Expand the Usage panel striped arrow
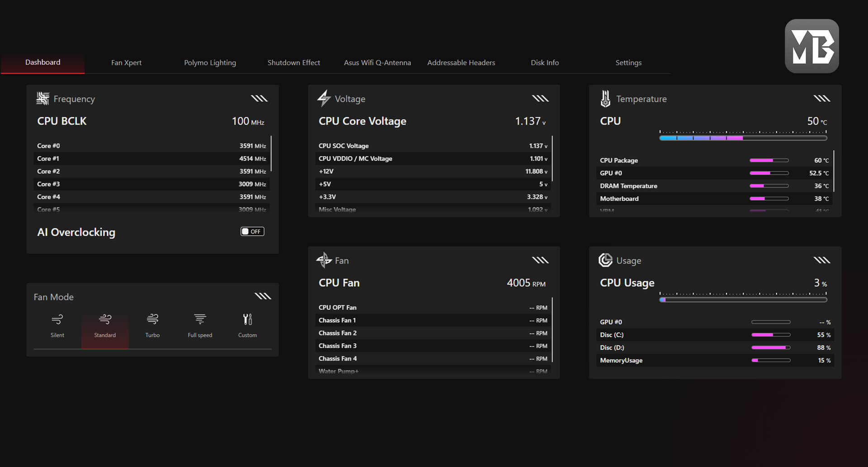The image size is (868, 467). tap(821, 260)
